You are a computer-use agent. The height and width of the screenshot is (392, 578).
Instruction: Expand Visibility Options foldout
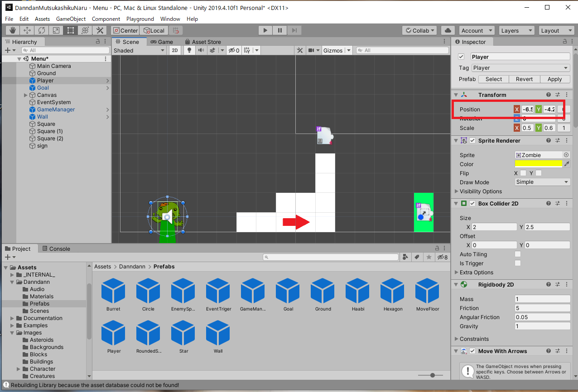click(457, 191)
